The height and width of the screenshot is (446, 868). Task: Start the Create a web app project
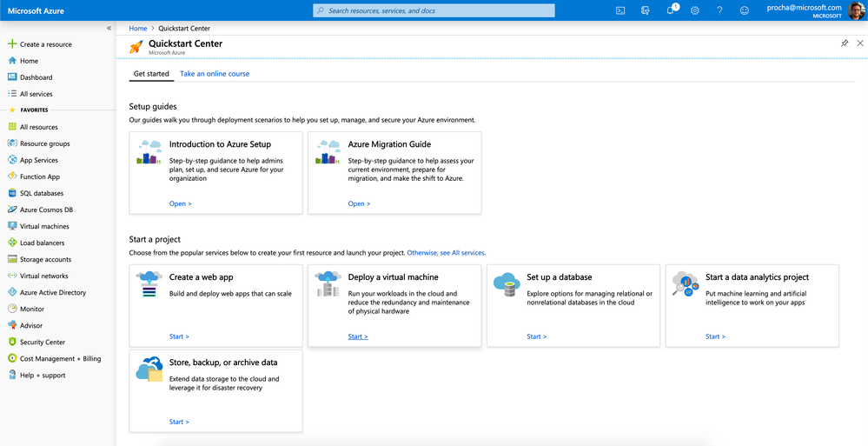(179, 336)
